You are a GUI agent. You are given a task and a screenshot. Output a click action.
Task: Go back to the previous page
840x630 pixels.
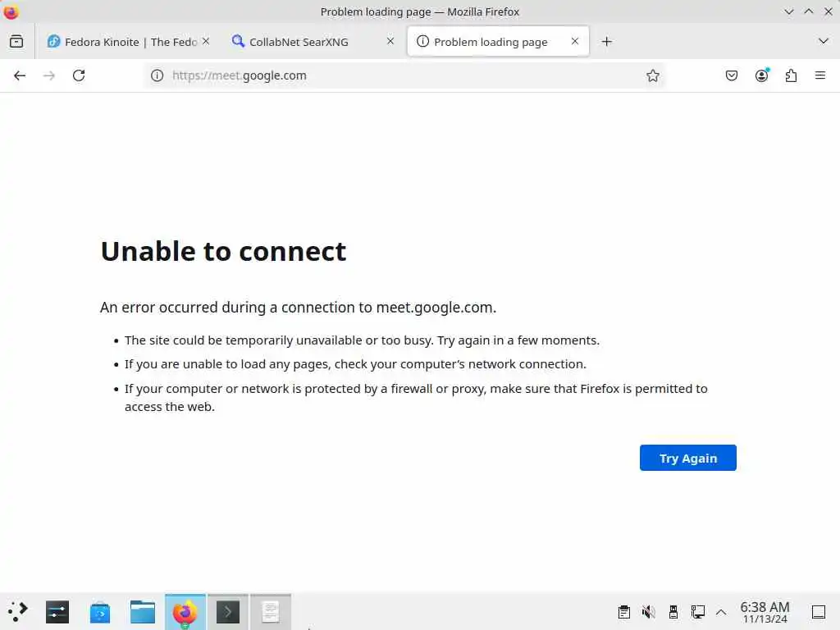20,75
